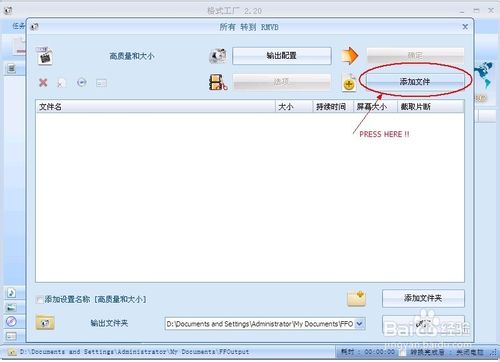Click the greyed-out 选项 button

pos(282,82)
